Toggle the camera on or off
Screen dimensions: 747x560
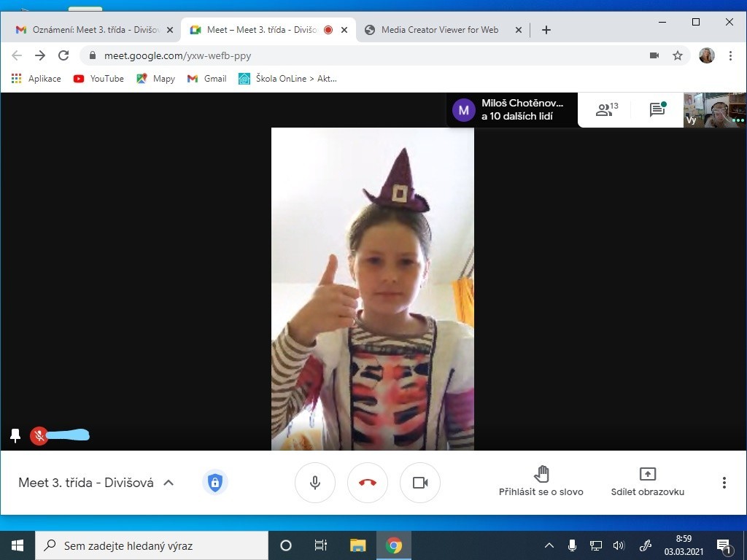[x=420, y=483]
